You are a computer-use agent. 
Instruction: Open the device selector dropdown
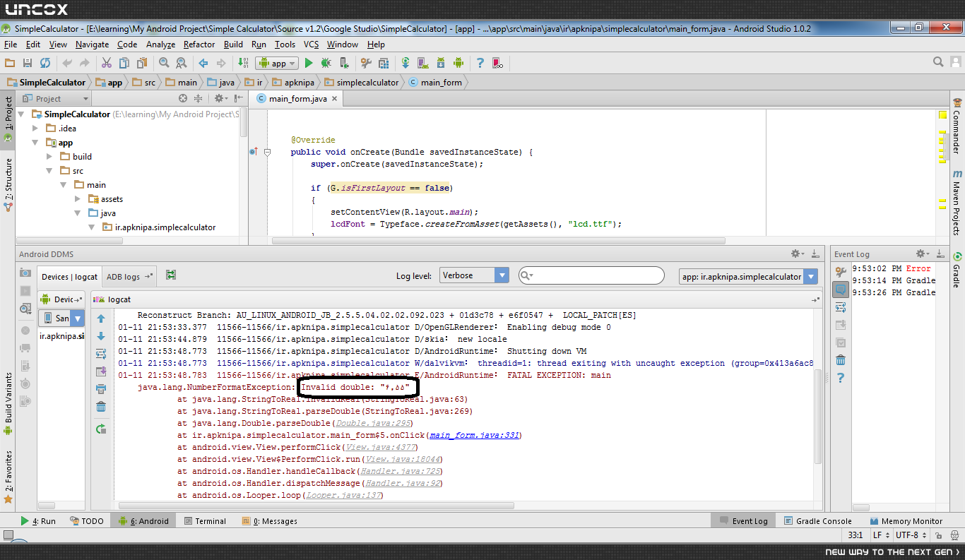tap(61, 318)
